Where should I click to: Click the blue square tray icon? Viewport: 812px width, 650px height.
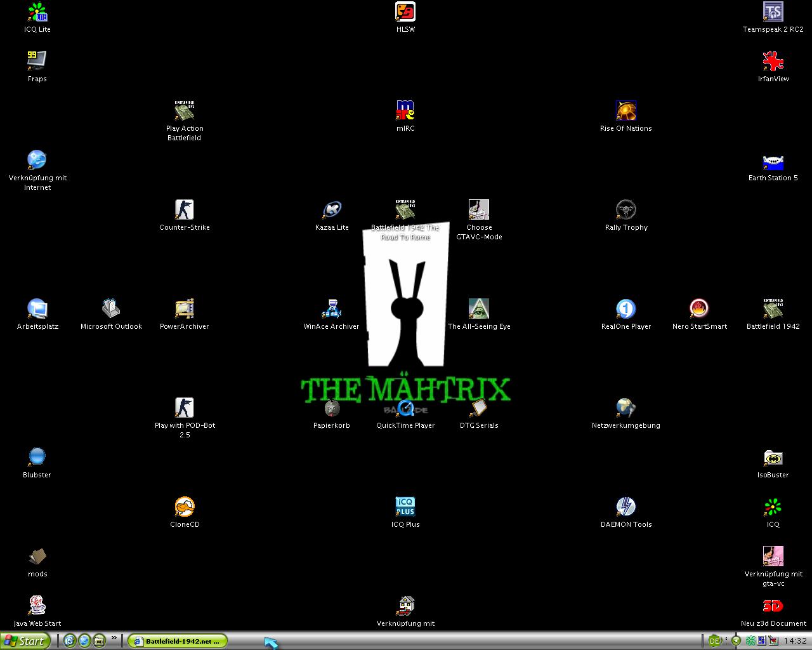click(x=761, y=641)
